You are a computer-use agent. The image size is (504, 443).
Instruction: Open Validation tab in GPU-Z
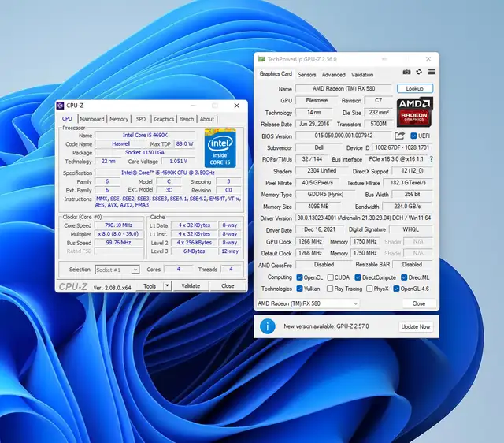click(x=362, y=75)
